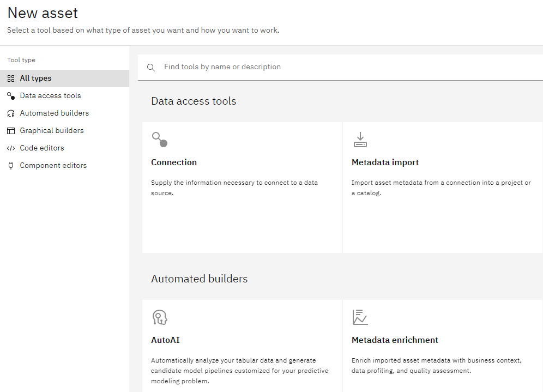The width and height of the screenshot is (543, 392).
Task: Click the AutoAI head icon
Action: pyautogui.click(x=159, y=317)
